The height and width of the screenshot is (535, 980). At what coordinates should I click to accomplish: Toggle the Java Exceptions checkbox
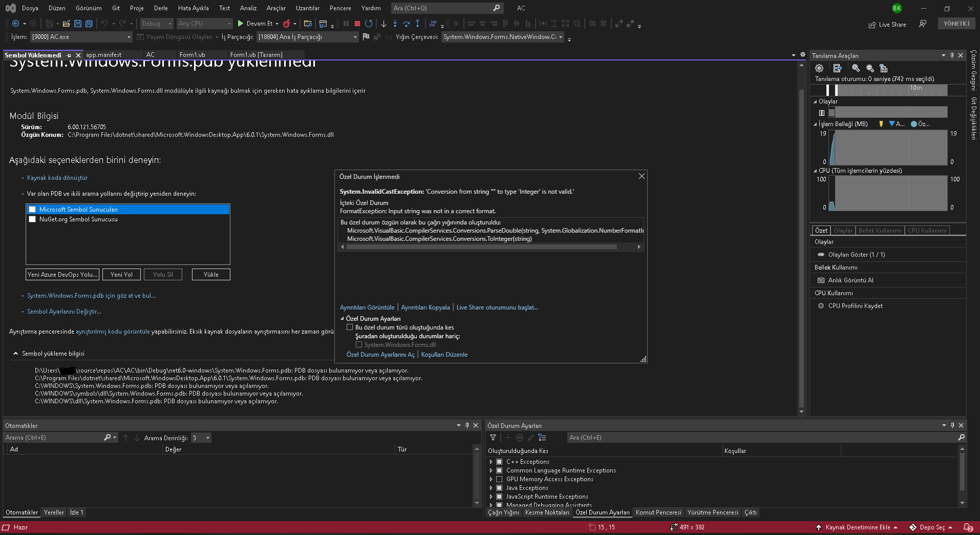coord(499,488)
